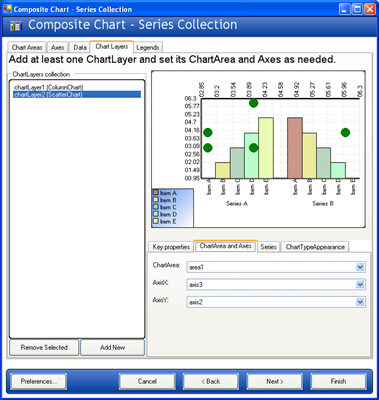Screen dimensions: 379x400
Task: Click the Add New button
Action: click(x=113, y=347)
